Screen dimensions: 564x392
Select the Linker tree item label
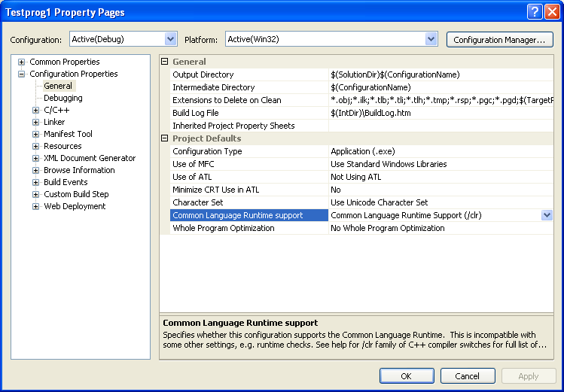(x=54, y=122)
